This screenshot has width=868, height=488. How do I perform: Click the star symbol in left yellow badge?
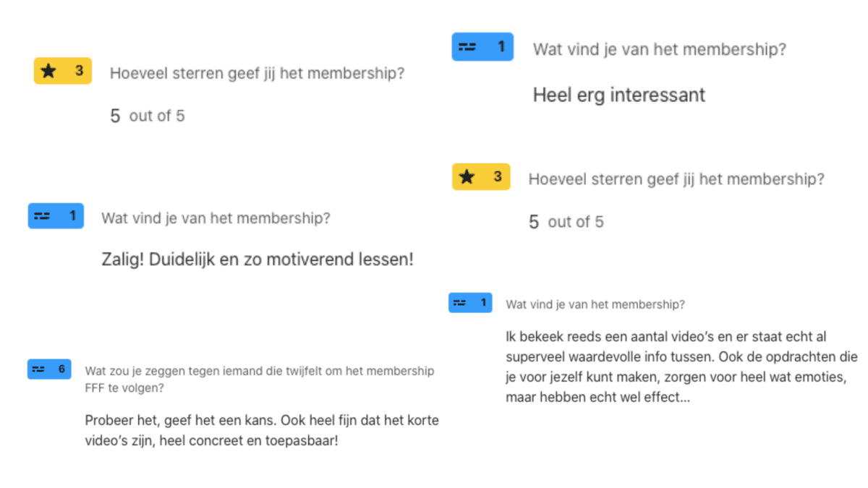(48, 71)
